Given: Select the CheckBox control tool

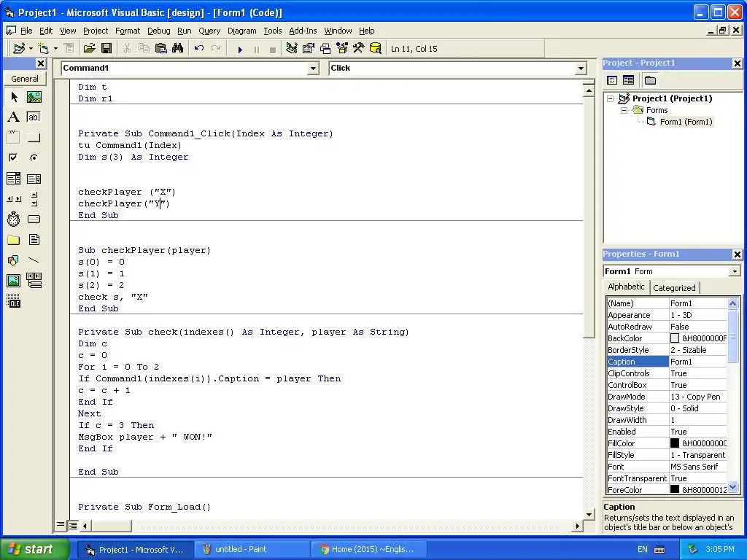Looking at the screenshot, I should click(14, 157).
